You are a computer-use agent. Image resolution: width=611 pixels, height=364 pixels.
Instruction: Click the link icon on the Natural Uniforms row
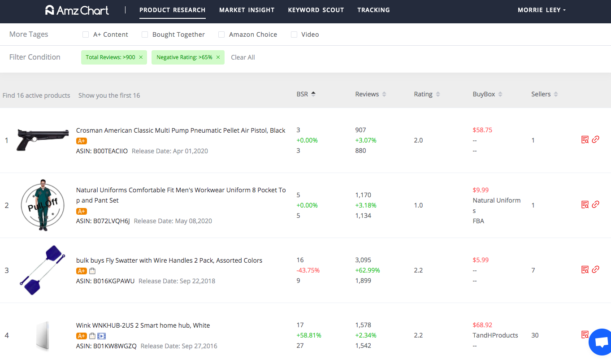[x=596, y=204]
